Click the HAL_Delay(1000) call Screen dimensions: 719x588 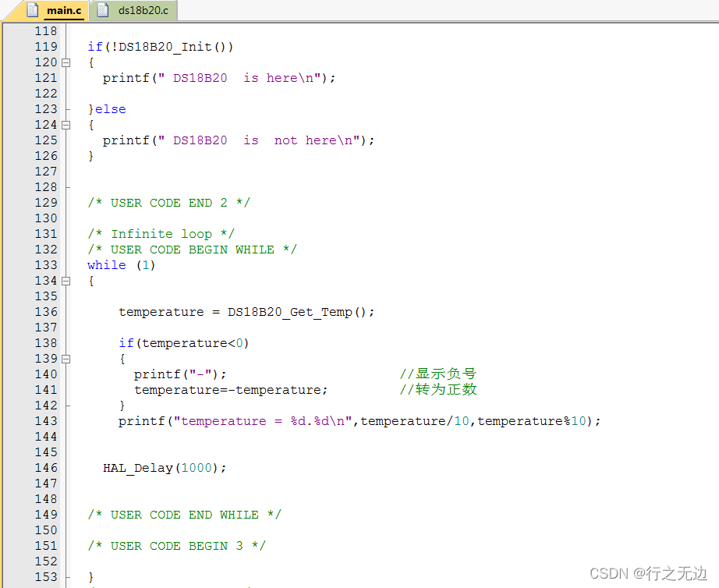click(x=165, y=468)
